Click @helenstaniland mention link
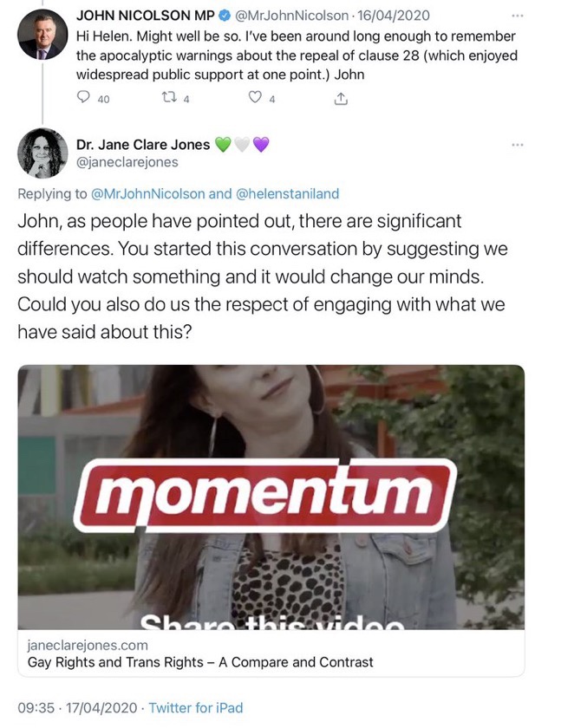This screenshot has width=561, height=728. click(x=288, y=193)
